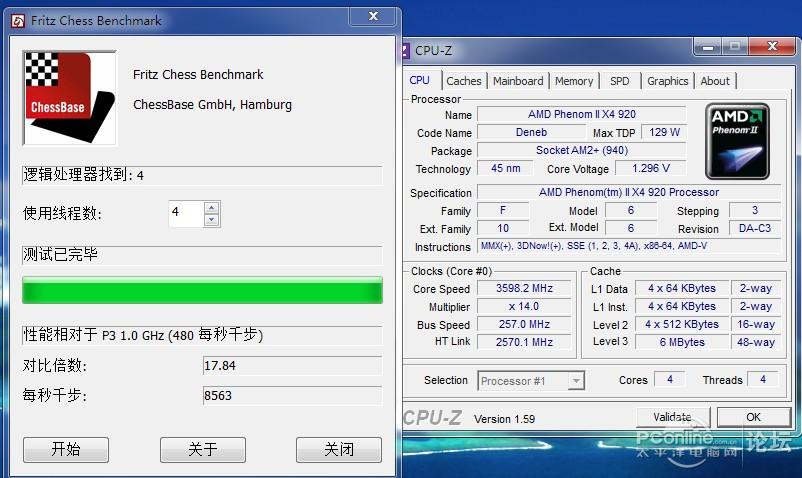The height and width of the screenshot is (478, 802).
Task: Click the OK button in CPU-Z
Action: pos(753,417)
